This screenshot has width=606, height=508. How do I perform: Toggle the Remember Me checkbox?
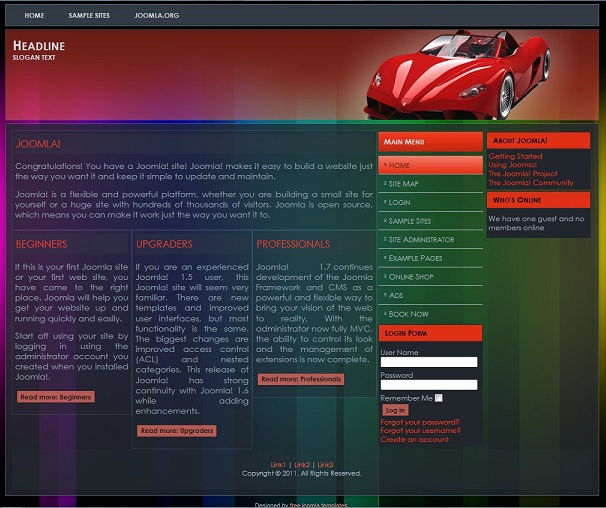[438, 398]
